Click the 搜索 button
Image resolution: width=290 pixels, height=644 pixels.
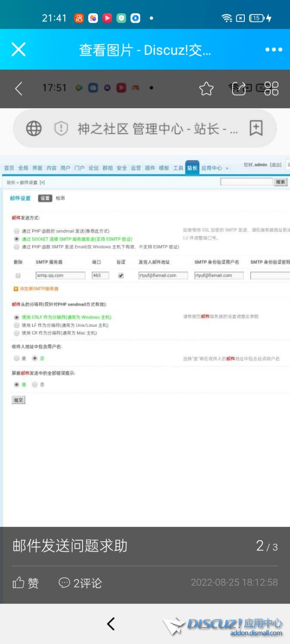pos(281,182)
